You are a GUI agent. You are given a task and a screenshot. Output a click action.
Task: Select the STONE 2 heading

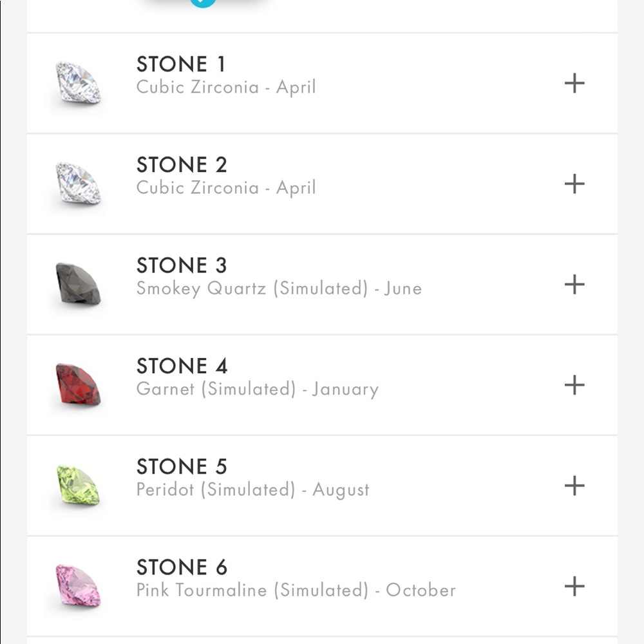pos(182,165)
